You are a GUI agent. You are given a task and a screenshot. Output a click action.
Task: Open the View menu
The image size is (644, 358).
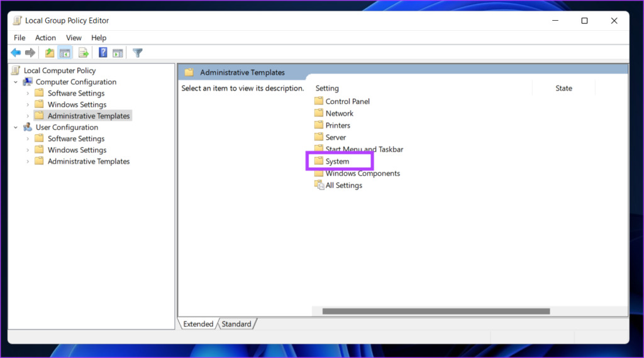74,37
